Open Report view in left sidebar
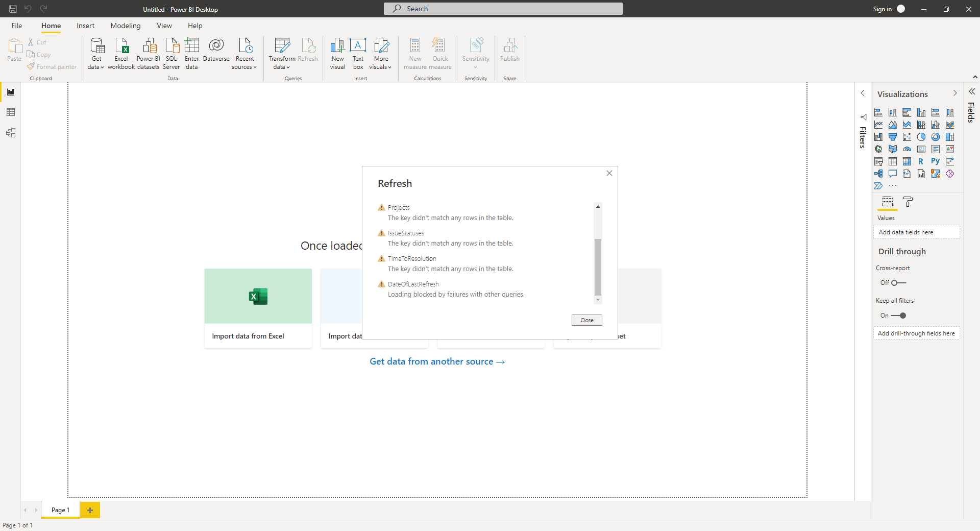Viewport: 980px width, 531px height. [x=11, y=92]
